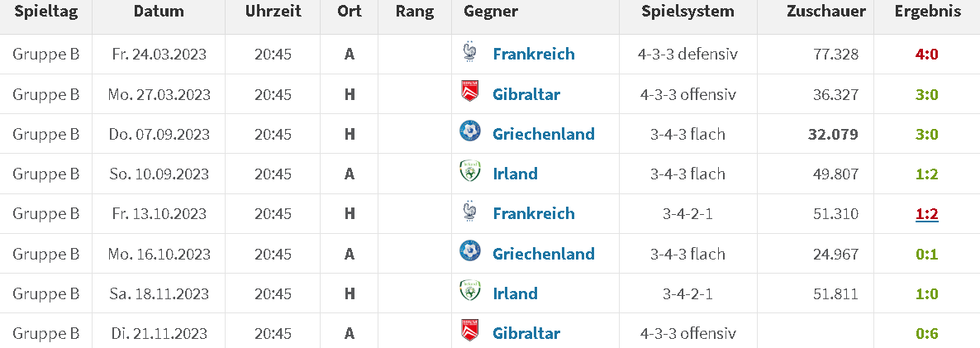Open the Gibraltar link for the 27.03.2023 match
The height and width of the screenshot is (348, 980).
click(526, 93)
